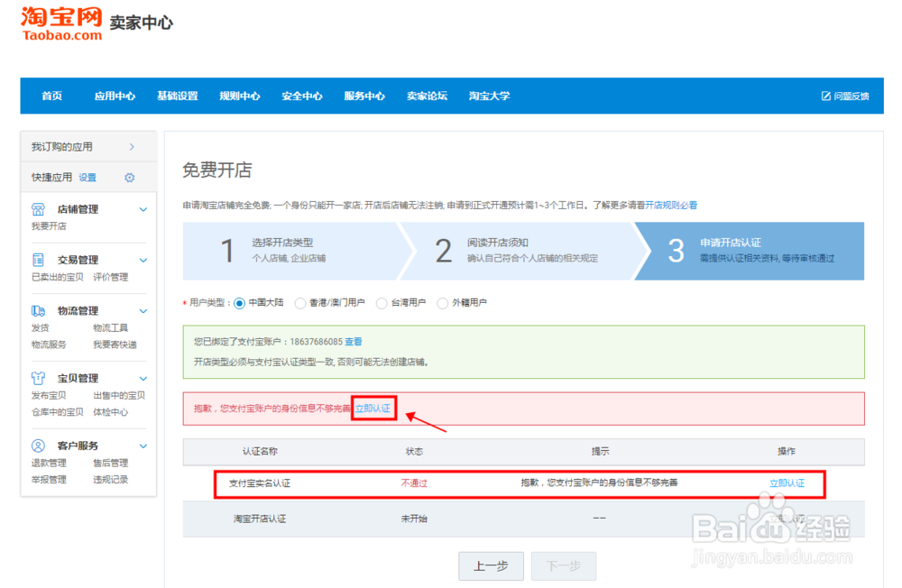Click the 未开始 status cell
902x588 pixels.
(414, 519)
